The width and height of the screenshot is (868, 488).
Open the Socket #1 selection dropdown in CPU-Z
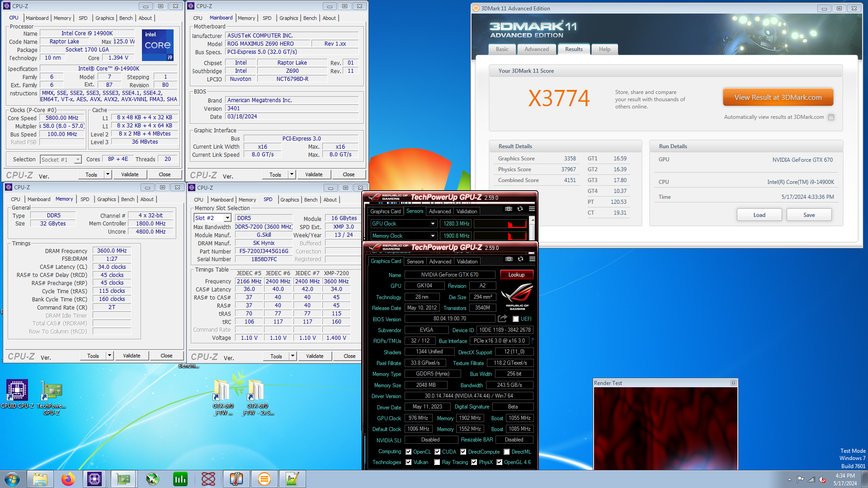point(61,160)
